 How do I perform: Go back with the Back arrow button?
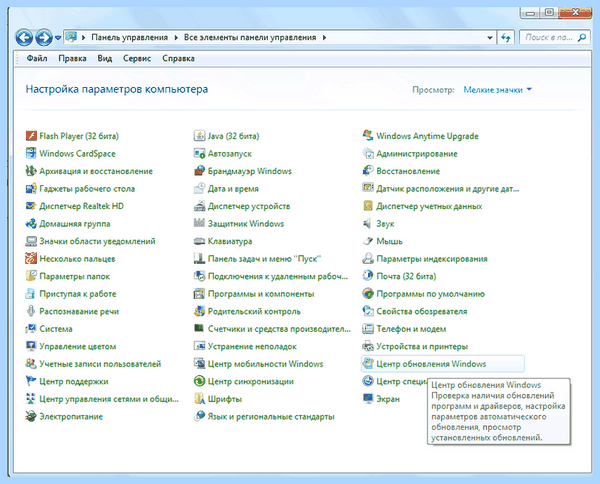(x=24, y=37)
